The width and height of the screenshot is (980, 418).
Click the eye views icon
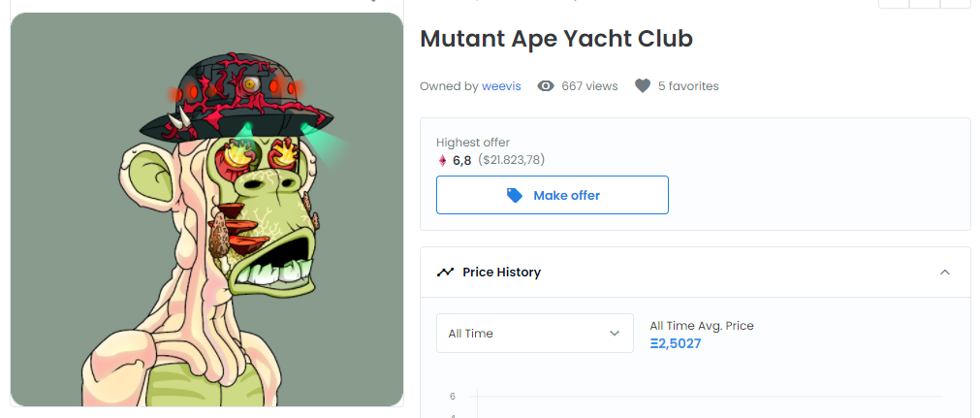click(x=546, y=86)
